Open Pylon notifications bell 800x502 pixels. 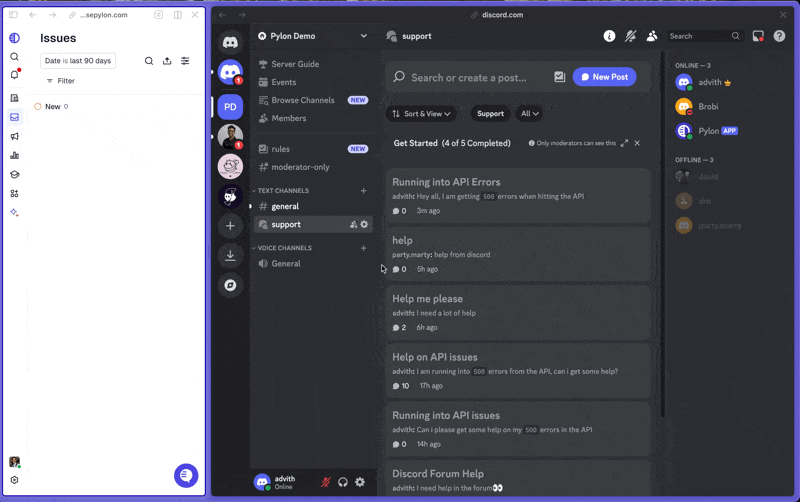click(x=14, y=75)
